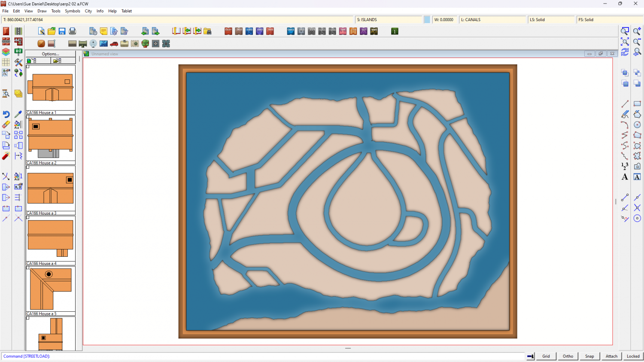This screenshot has width=644, height=362.
Task: Open the City menu
Action: coord(88,11)
